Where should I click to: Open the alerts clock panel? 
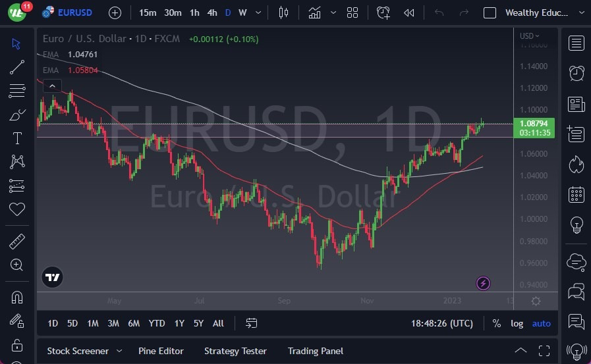pos(577,73)
